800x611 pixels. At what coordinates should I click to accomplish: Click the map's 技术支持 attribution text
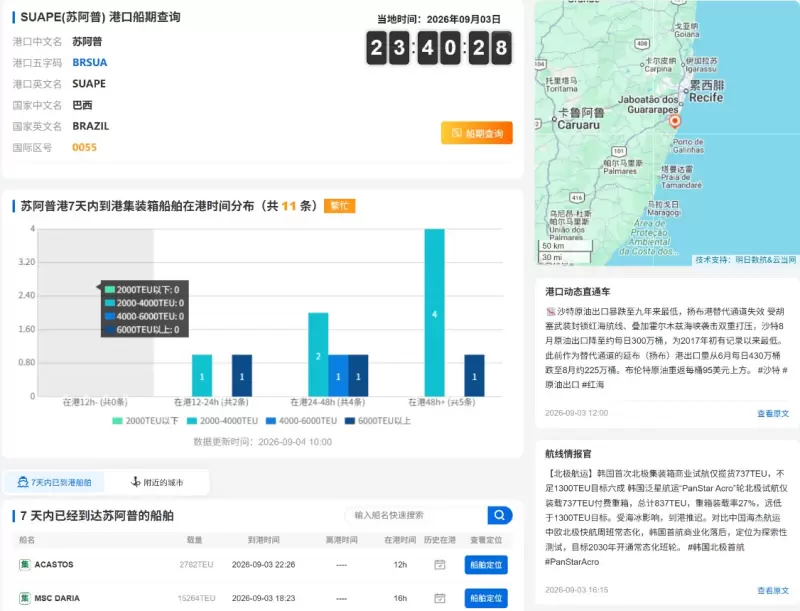745,260
